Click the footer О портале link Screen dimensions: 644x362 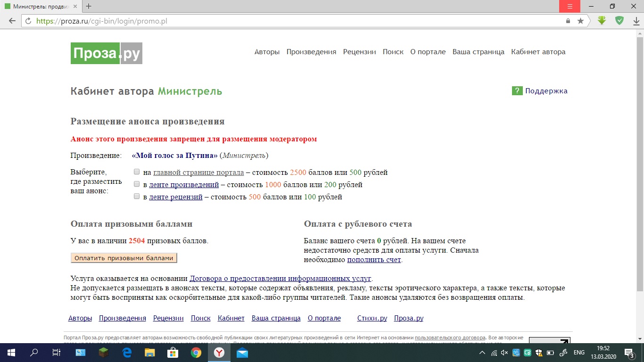coord(324,318)
